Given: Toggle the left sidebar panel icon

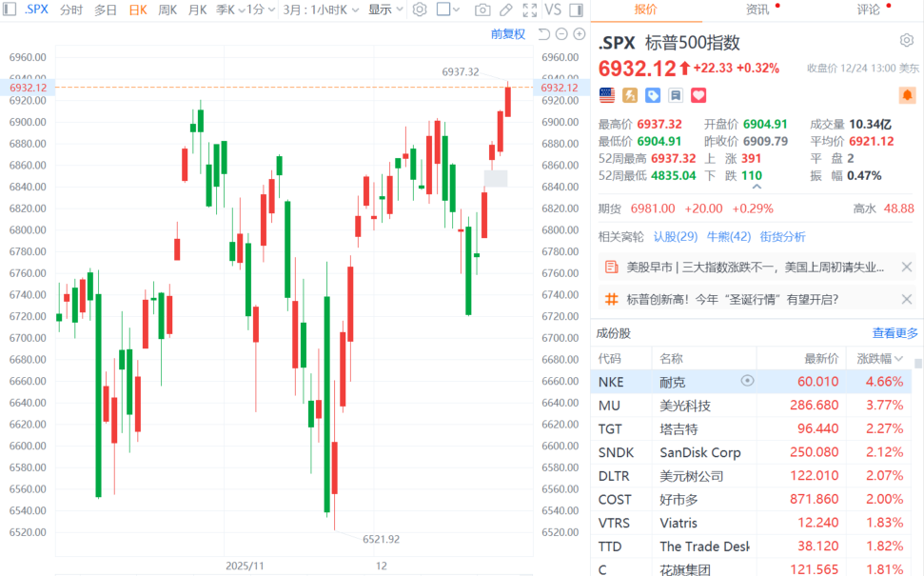Looking at the screenshot, I should tap(10, 10).
